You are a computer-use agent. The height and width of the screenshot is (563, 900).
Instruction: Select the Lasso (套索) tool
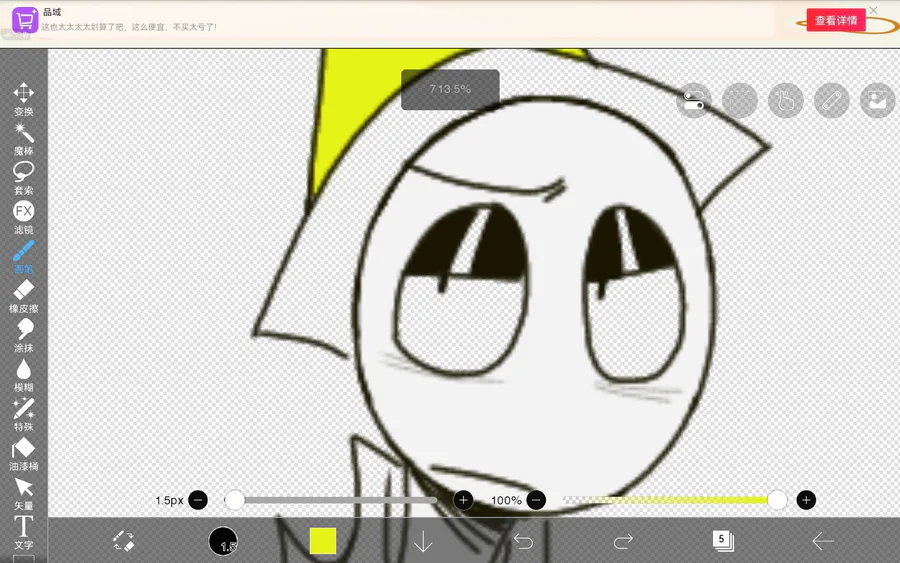click(24, 178)
